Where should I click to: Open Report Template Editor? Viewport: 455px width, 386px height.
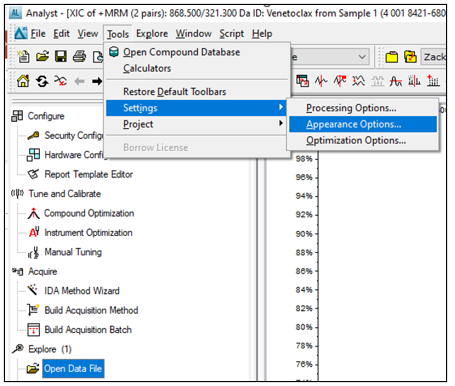[88, 174]
